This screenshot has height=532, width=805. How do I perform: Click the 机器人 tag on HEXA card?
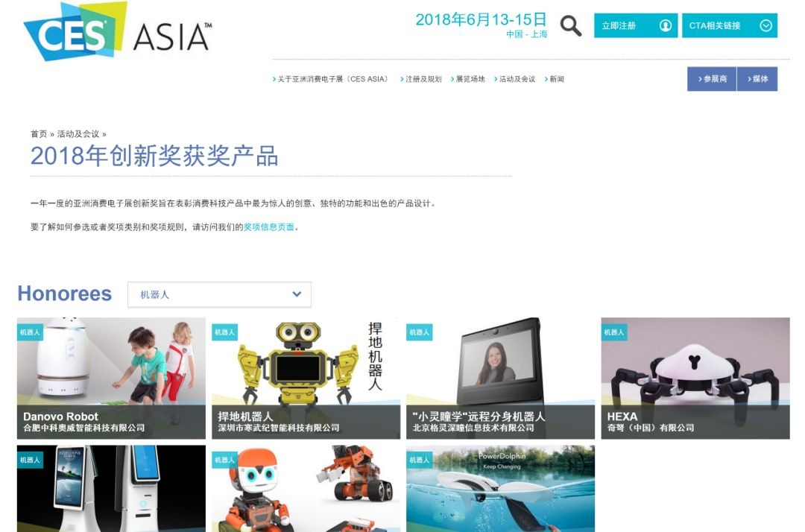[x=614, y=332]
